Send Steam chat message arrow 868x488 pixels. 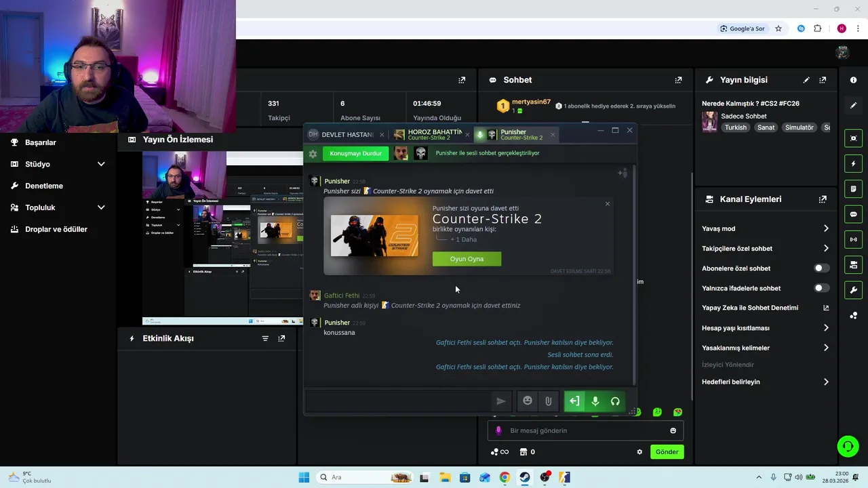point(501,401)
